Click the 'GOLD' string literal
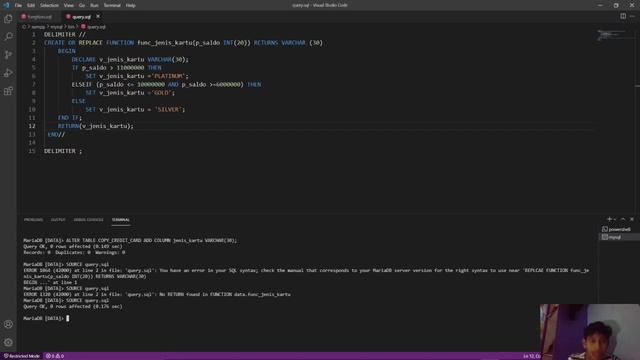Viewport: 640px width, 360px height. tap(161, 93)
